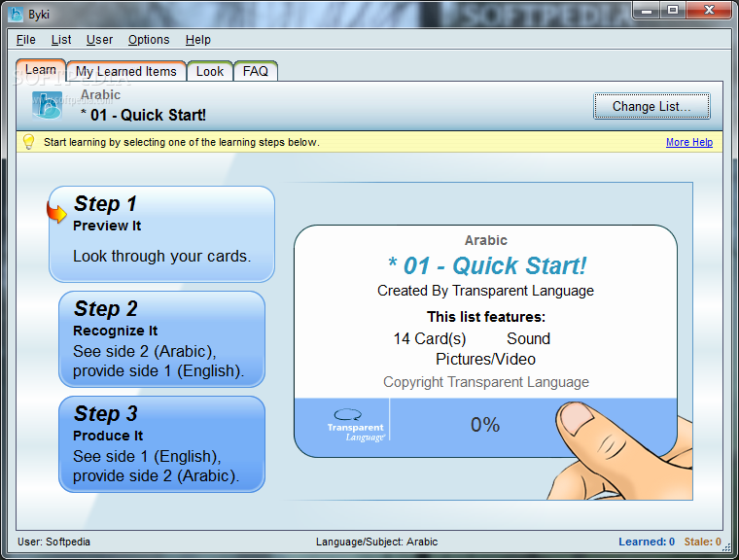Start Step 2 Recognize It
Viewport: 739px width, 560px height.
pos(161,339)
